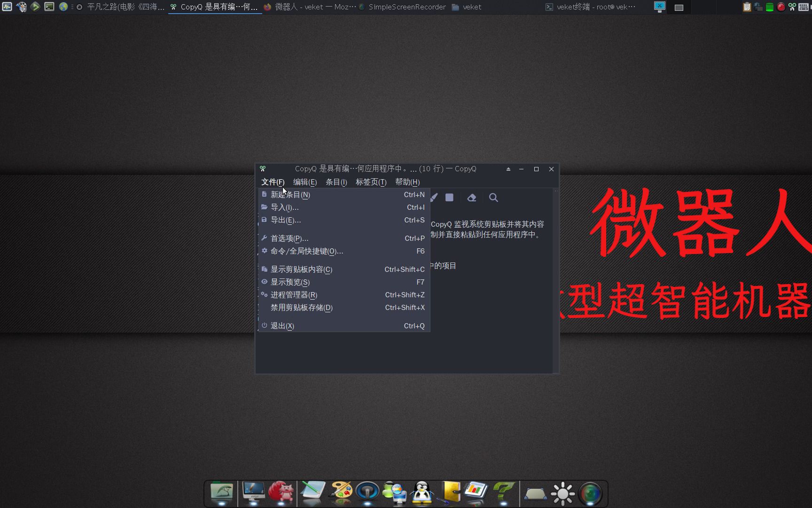Open 进程管理器(R) from menu

[344, 295]
